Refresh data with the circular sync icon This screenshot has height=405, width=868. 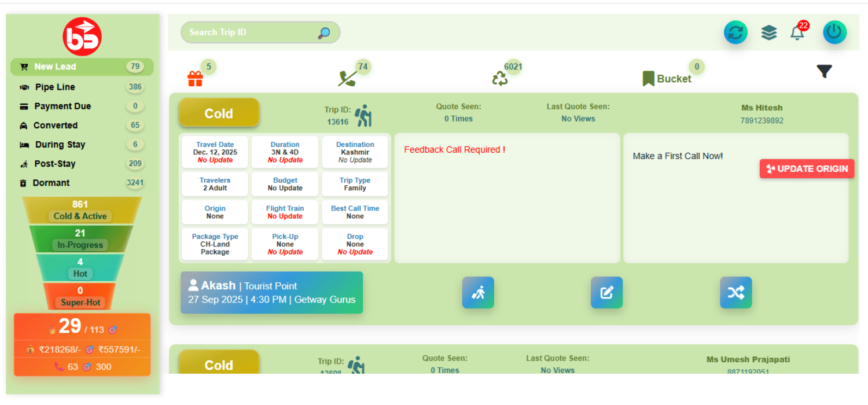(x=735, y=32)
